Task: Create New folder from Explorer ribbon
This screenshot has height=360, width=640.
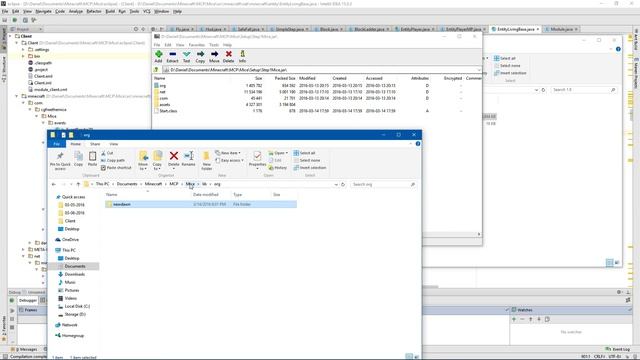Action: point(207,160)
